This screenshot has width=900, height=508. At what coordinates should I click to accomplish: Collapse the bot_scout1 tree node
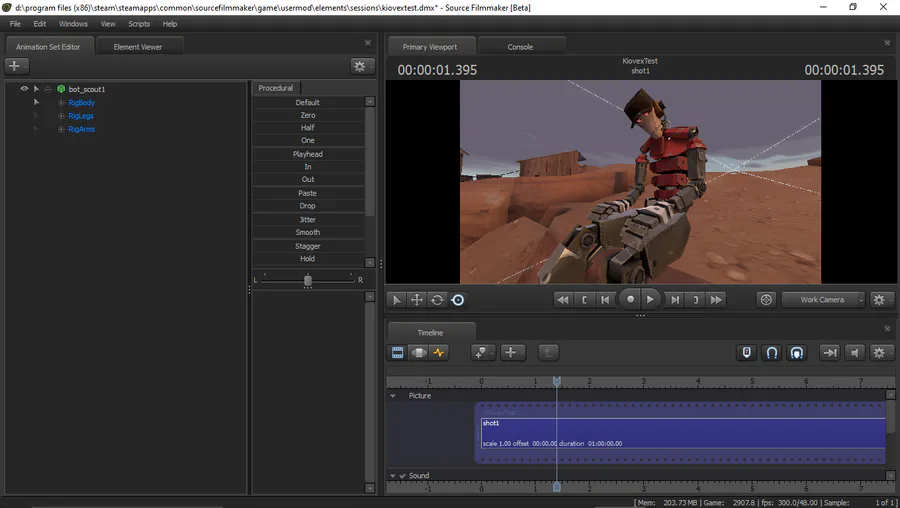click(48, 89)
